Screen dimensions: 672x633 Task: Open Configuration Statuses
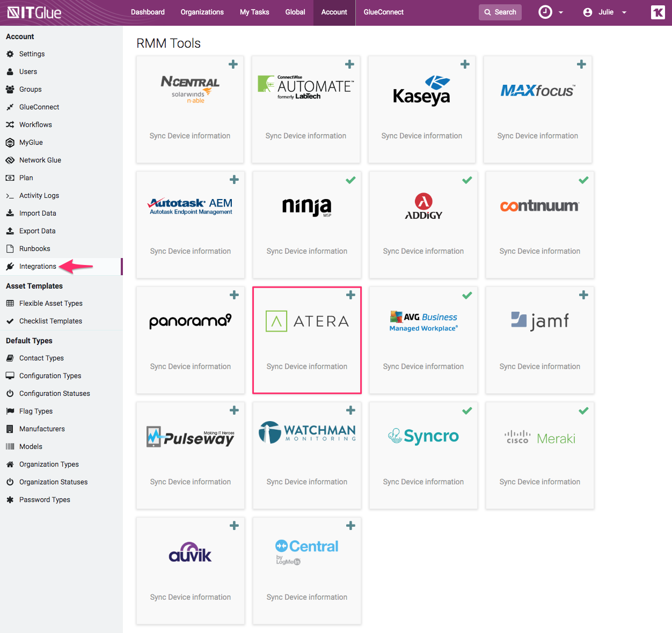pyautogui.click(x=55, y=393)
